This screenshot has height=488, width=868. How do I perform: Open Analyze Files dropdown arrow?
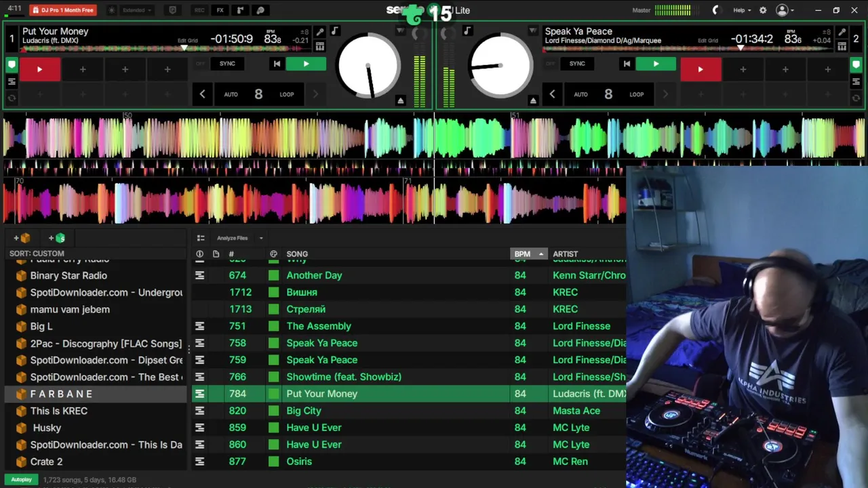tap(261, 238)
